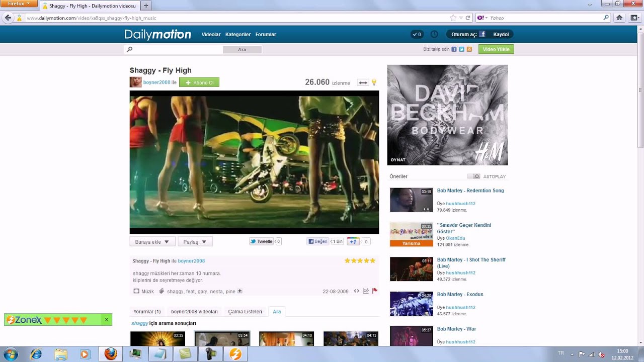The height and width of the screenshot is (362, 644).
Task: Click the embed code brackets icon
Action: [356, 291]
